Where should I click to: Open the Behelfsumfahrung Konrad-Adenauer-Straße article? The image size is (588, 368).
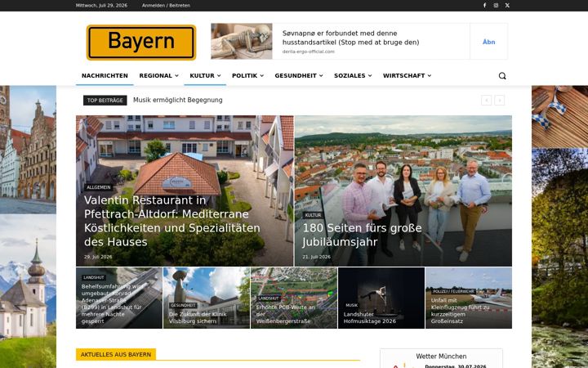pyautogui.click(x=113, y=303)
